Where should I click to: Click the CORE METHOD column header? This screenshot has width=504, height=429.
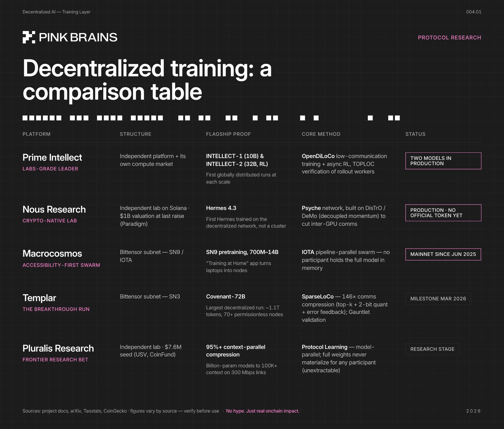click(x=321, y=134)
